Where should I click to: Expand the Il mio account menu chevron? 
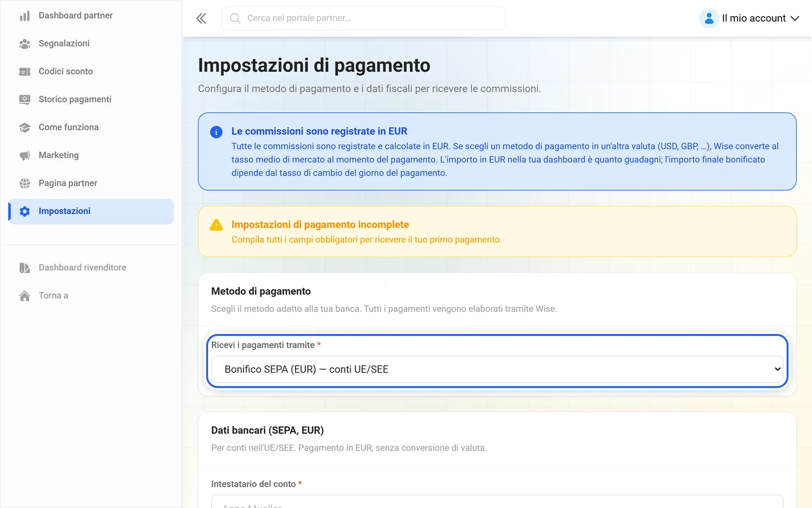coord(795,19)
